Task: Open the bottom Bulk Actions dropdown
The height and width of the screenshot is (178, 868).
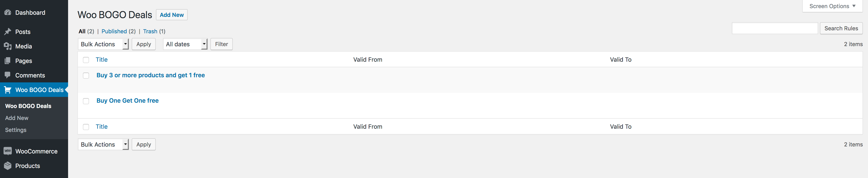Action: [x=103, y=144]
